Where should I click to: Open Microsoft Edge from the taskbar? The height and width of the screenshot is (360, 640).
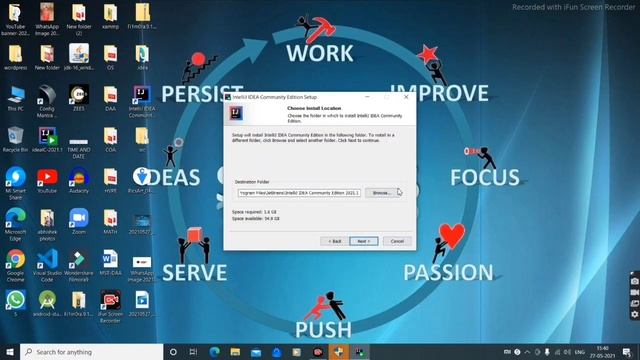215,352
